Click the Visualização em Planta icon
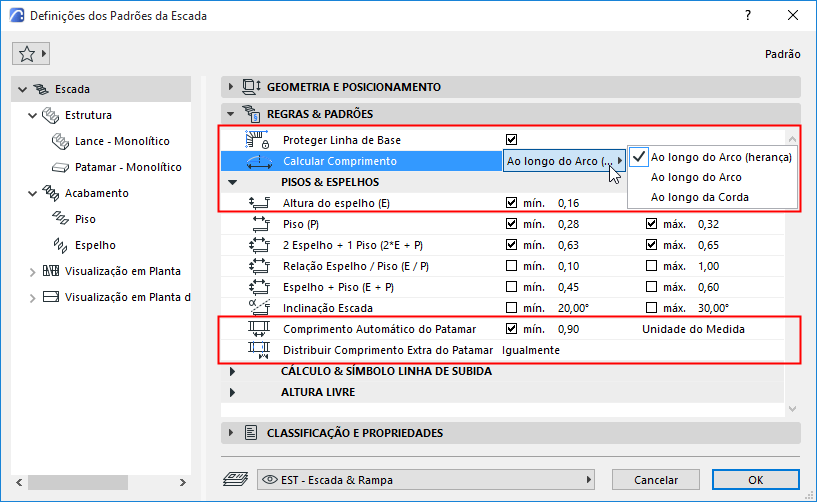The width and height of the screenshot is (817, 502). (x=51, y=271)
